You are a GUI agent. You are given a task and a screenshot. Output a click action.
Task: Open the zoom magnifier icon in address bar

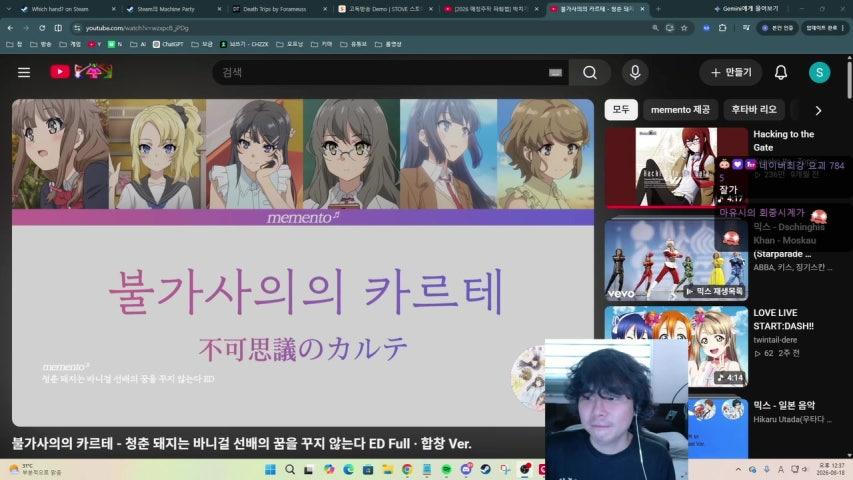(x=655, y=28)
